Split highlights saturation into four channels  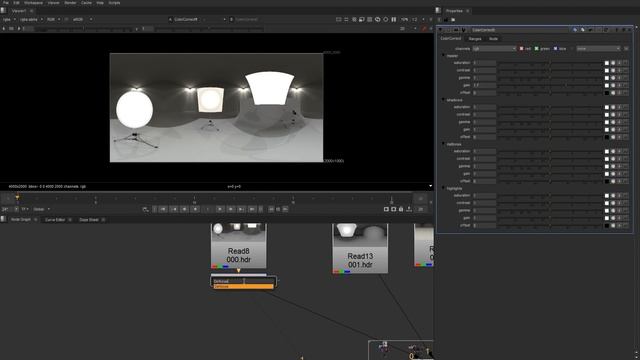(x=619, y=196)
